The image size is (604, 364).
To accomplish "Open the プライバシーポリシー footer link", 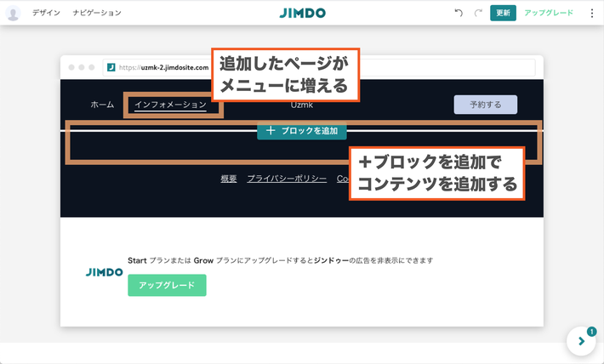I will [x=287, y=179].
